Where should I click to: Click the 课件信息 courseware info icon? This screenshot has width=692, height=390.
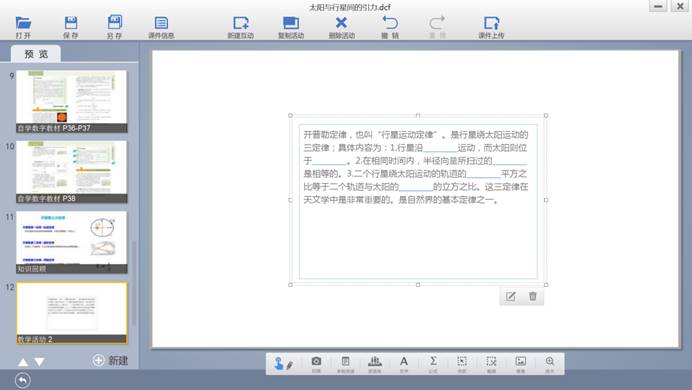point(161,27)
